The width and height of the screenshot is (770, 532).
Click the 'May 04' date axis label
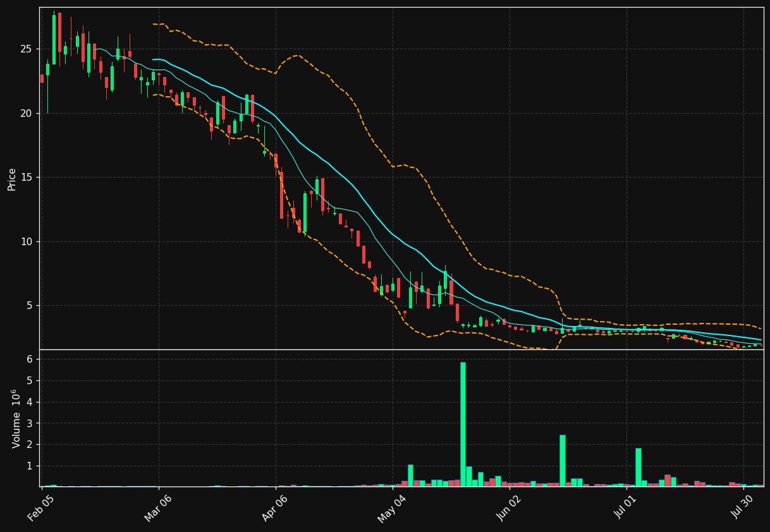(x=392, y=508)
